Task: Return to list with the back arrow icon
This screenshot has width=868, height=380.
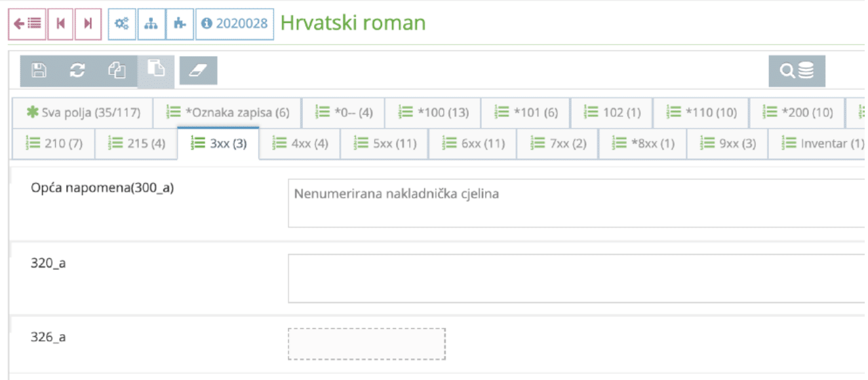Action: click(27, 23)
